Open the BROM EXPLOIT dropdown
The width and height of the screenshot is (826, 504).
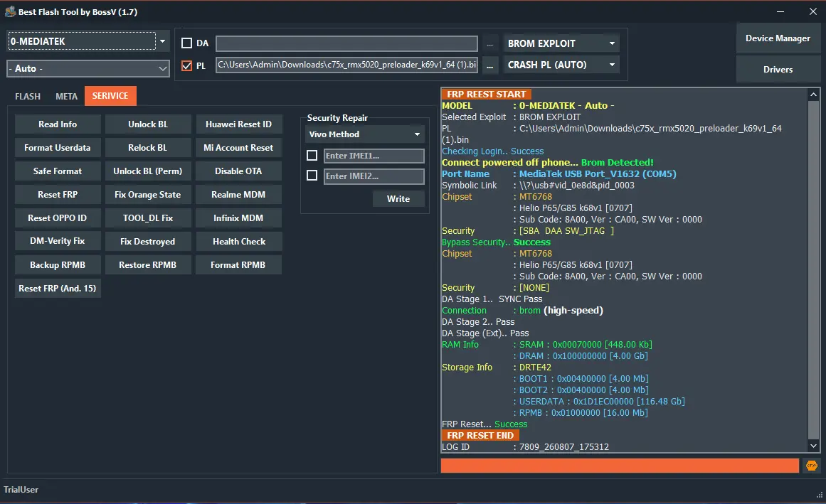click(561, 43)
